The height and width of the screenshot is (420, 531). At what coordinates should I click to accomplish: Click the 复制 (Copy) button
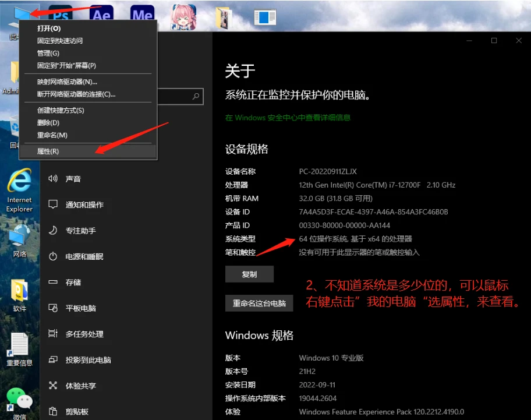coord(249,274)
